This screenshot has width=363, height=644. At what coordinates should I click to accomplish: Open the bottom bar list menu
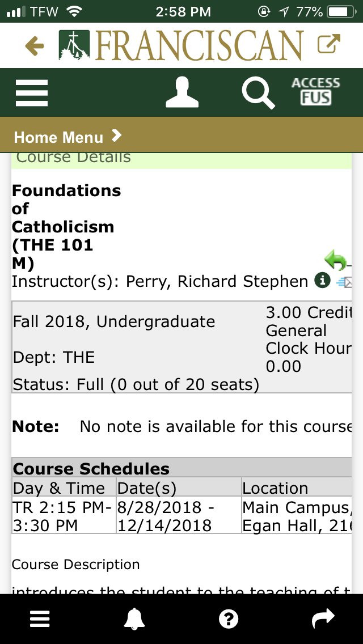coord(40,619)
